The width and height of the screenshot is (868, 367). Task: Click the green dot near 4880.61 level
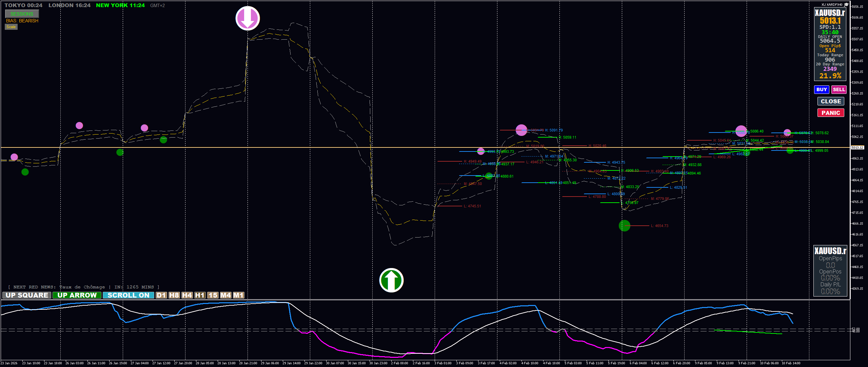[x=489, y=176]
